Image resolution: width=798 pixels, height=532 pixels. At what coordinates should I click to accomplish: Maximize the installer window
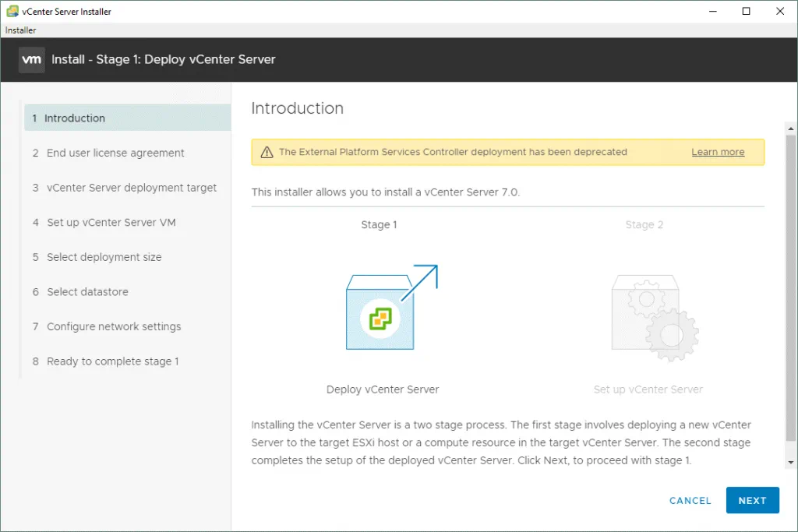(x=746, y=11)
